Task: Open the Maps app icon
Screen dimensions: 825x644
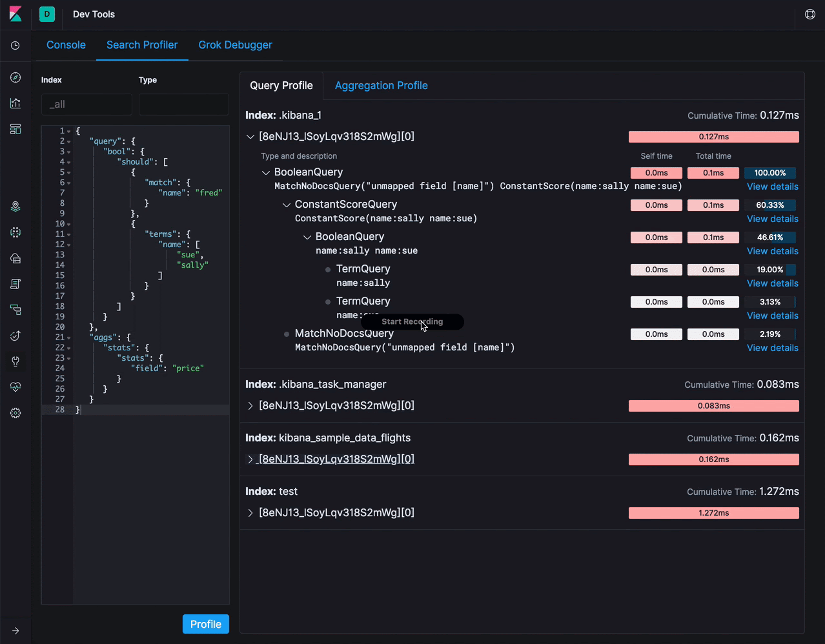Action: [15, 206]
